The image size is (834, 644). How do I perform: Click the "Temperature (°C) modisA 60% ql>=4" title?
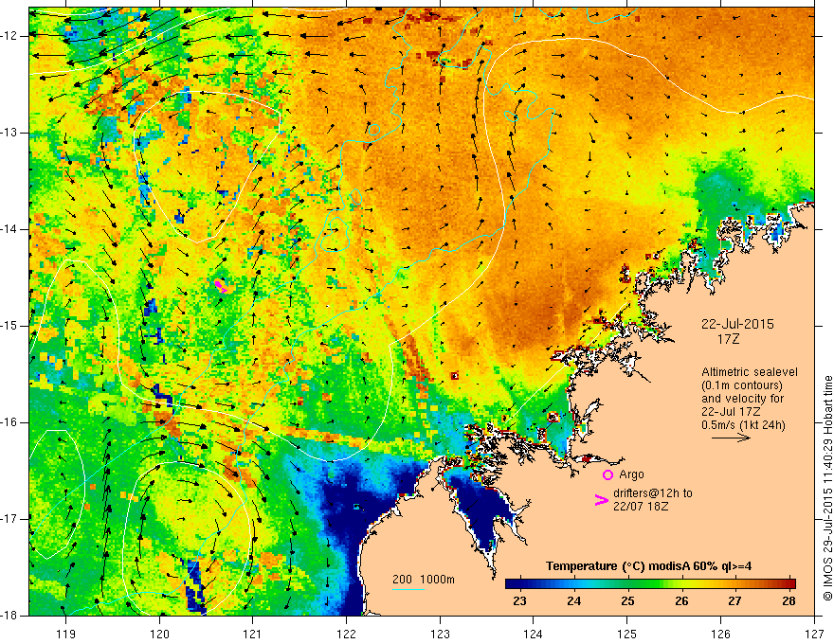(648, 566)
